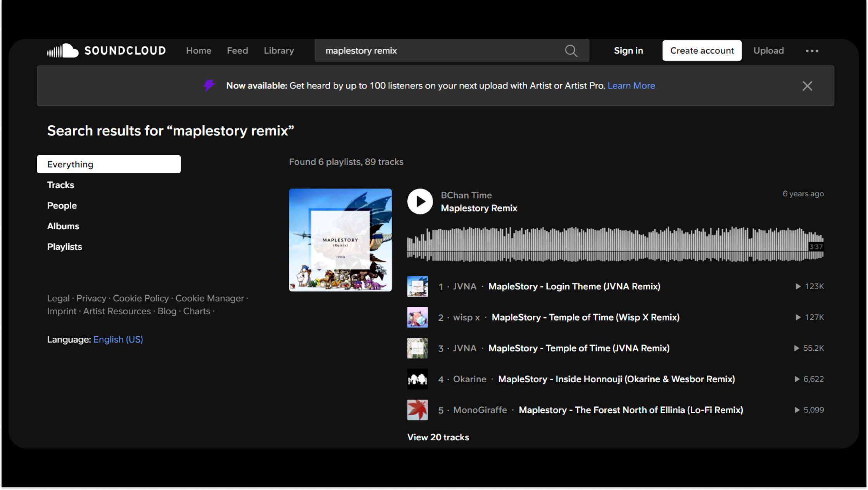The height and width of the screenshot is (490, 868).
Task: Click the 55.2K play count
Action: (x=809, y=348)
